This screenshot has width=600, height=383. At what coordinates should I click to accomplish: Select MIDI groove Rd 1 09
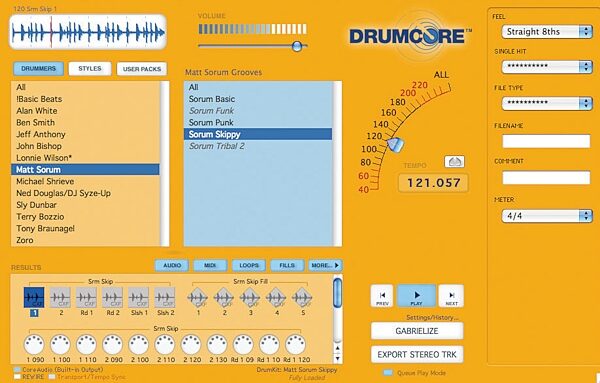tap(243, 344)
